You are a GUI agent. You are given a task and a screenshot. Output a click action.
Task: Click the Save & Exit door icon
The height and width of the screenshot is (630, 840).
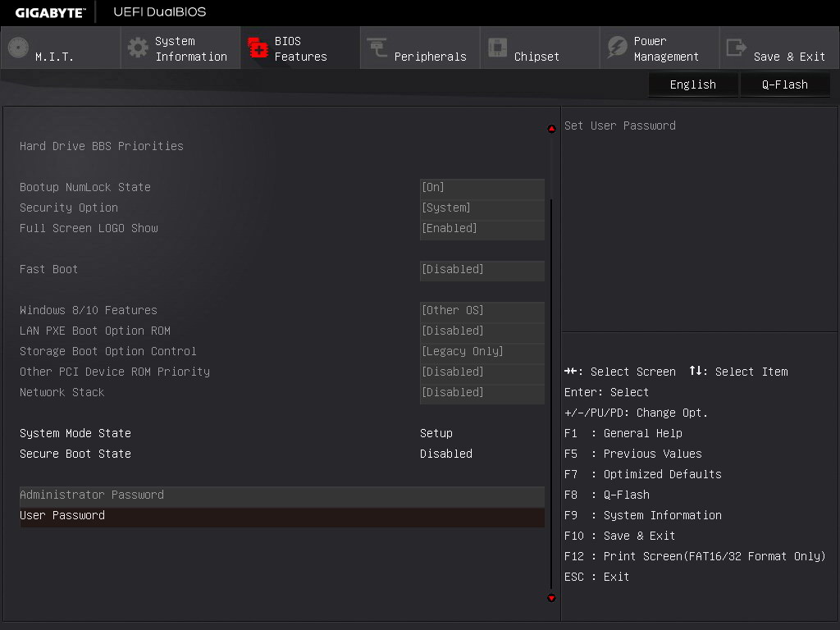coord(737,48)
